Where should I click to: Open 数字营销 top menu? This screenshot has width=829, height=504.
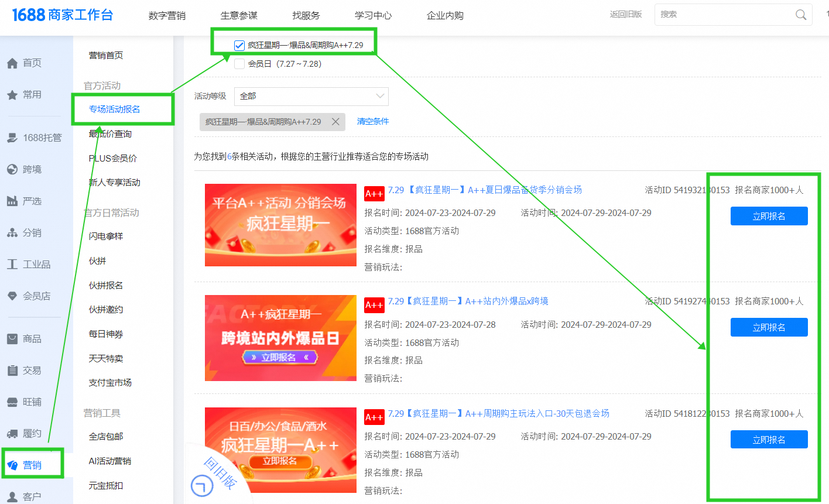click(167, 15)
